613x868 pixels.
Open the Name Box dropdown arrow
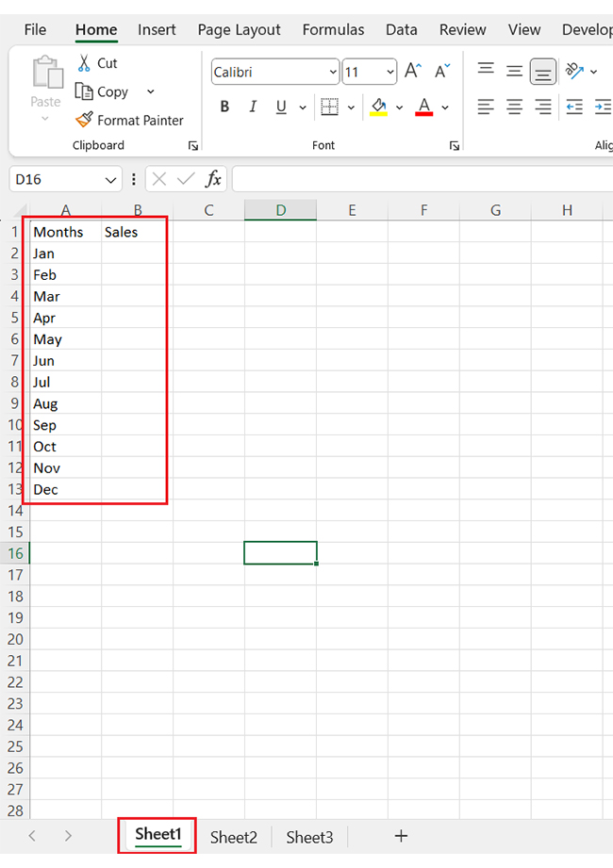pos(111,179)
